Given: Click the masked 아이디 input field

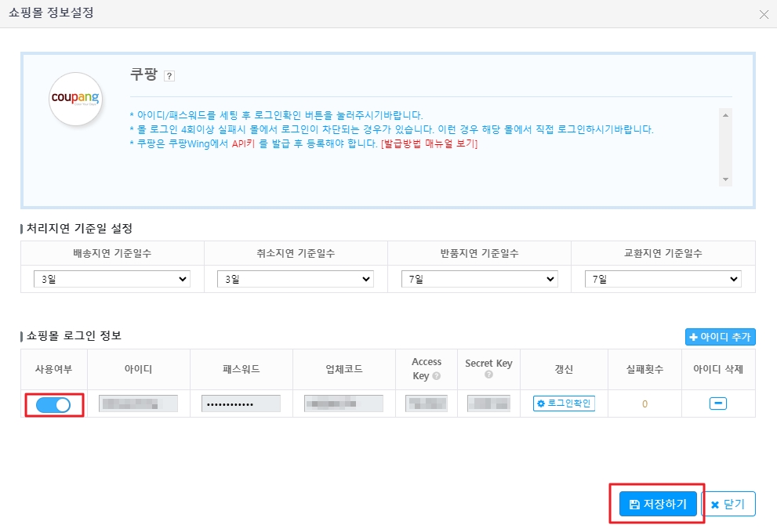Looking at the screenshot, I should [138, 403].
